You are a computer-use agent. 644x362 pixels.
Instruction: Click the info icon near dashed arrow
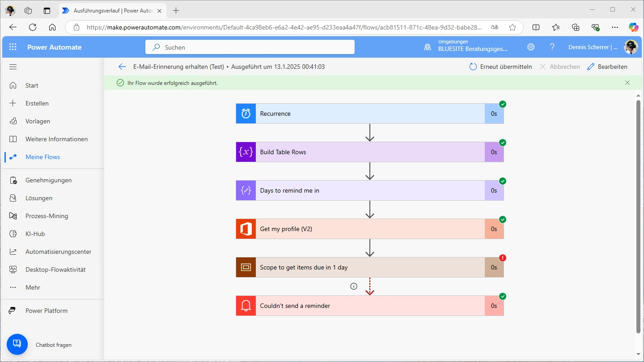tap(354, 286)
